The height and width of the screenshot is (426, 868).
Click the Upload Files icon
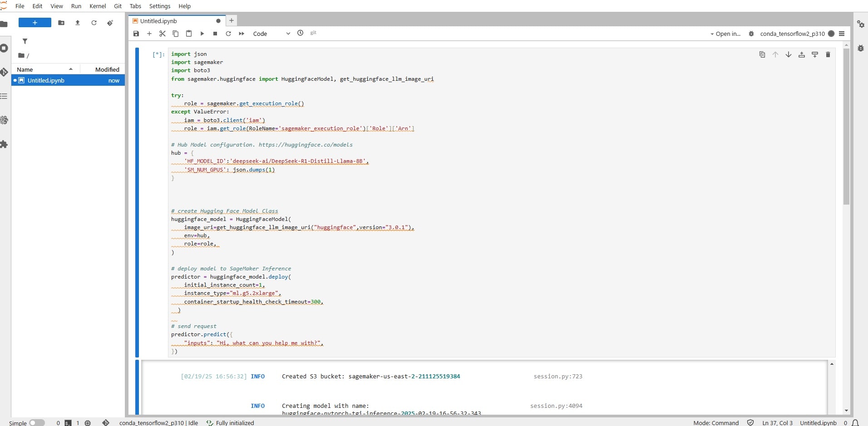78,23
